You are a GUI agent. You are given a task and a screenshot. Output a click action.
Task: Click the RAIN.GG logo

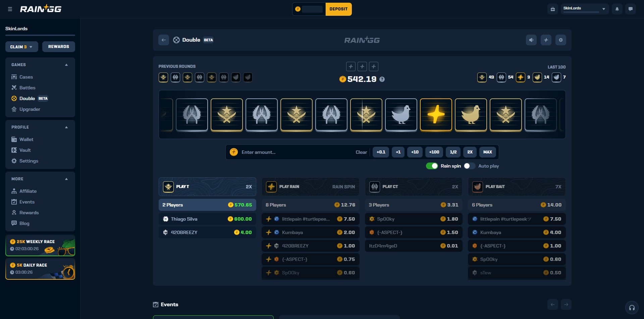pyautogui.click(x=41, y=9)
